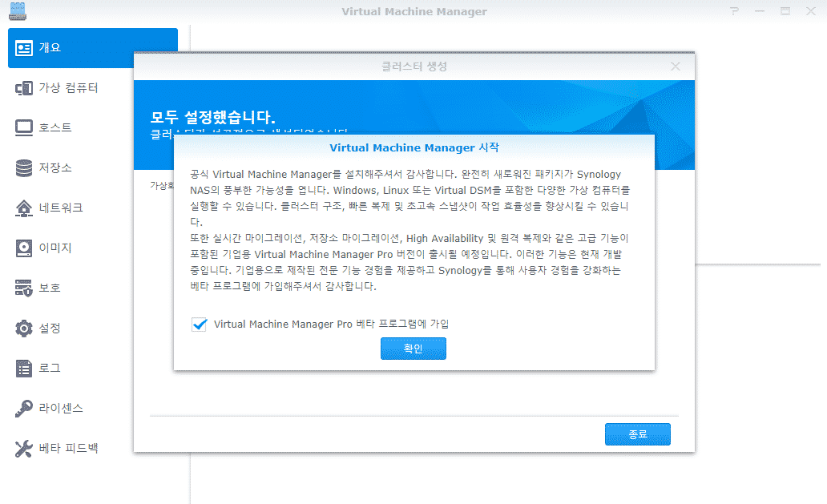Screen dimensions: 827x504
Task: Click the checkbox label 'Virtual Machine Manager Pro 베타 프로그램에 가입'
Action: [x=331, y=325]
